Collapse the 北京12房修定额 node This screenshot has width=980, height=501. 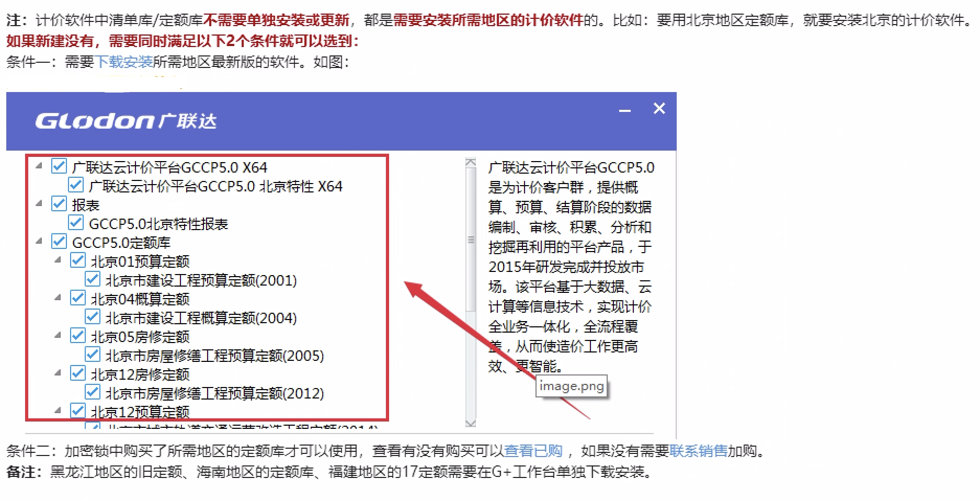pos(58,373)
